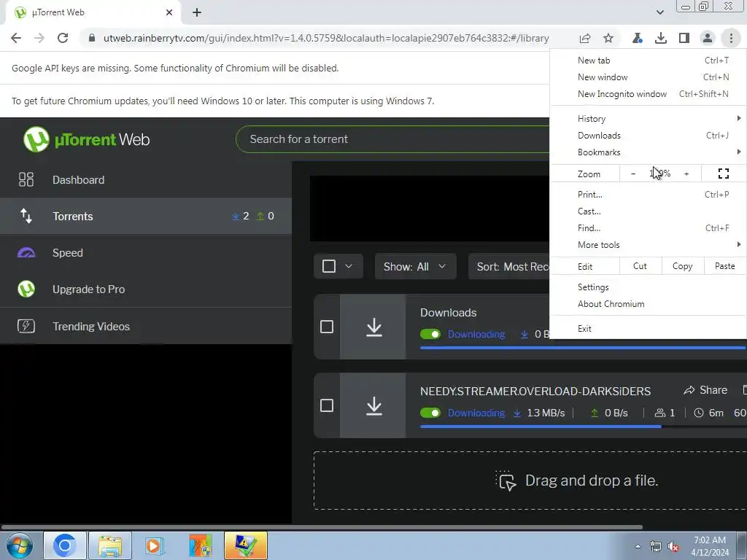Increase zoom with the plus button
Image resolution: width=747 pixels, height=560 pixels.
[x=686, y=174]
